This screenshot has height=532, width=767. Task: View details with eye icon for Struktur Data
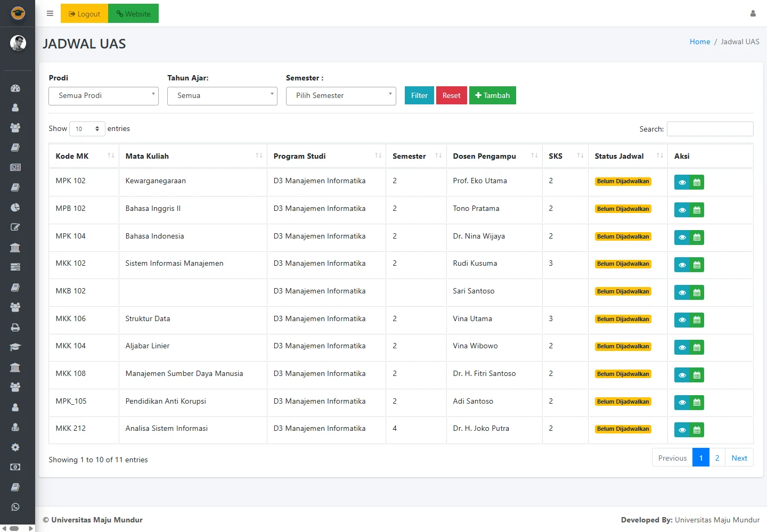click(x=682, y=320)
